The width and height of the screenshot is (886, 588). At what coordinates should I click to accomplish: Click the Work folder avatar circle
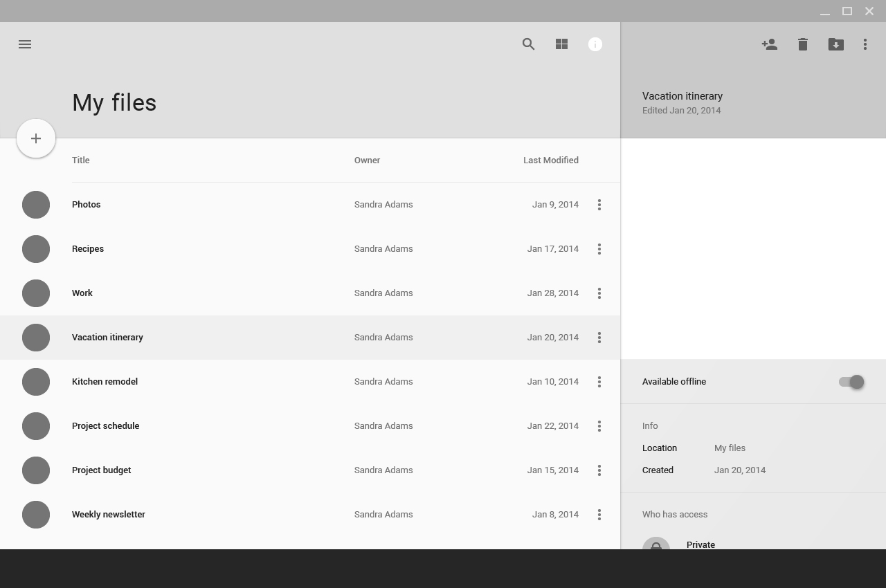(x=36, y=293)
